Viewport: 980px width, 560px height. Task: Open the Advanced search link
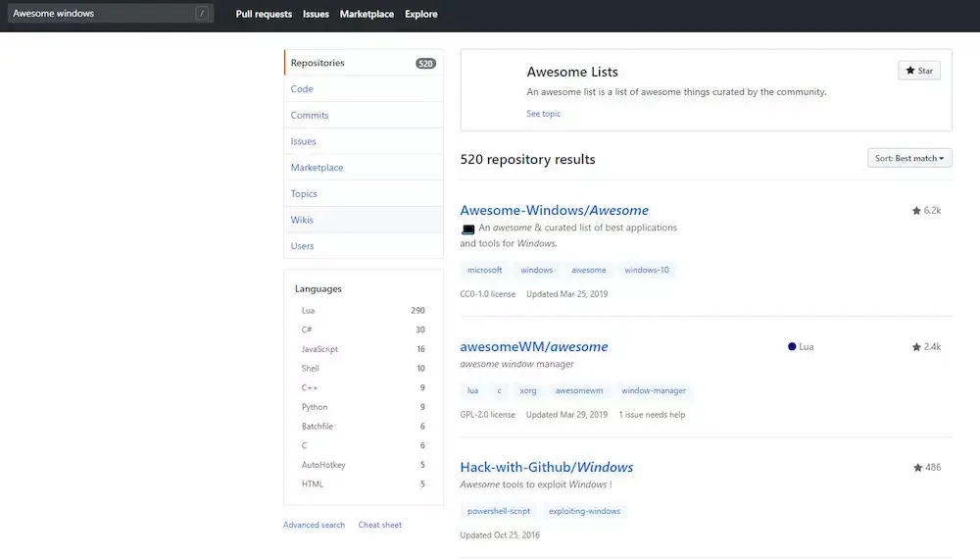314,525
